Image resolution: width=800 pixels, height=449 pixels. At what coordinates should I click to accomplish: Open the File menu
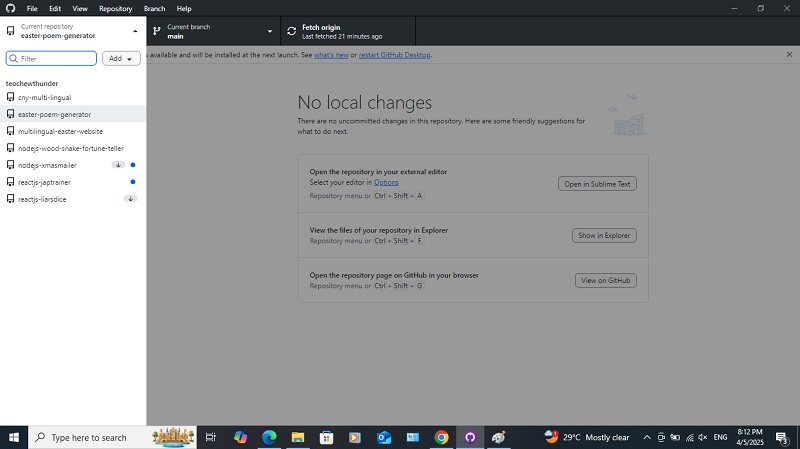coord(32,9)
